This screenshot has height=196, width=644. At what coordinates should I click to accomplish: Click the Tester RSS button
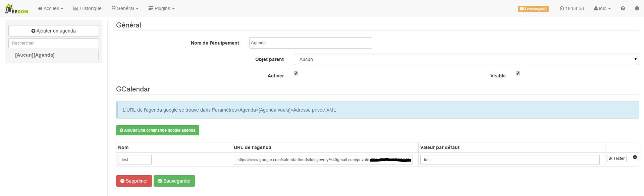[x=616, y=158]
